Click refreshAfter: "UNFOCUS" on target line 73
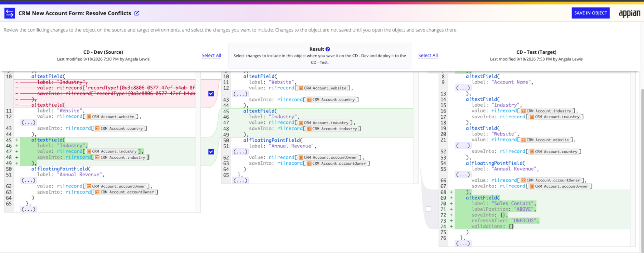This screenshot has height=253, width=644. click(x=505, y=221)
